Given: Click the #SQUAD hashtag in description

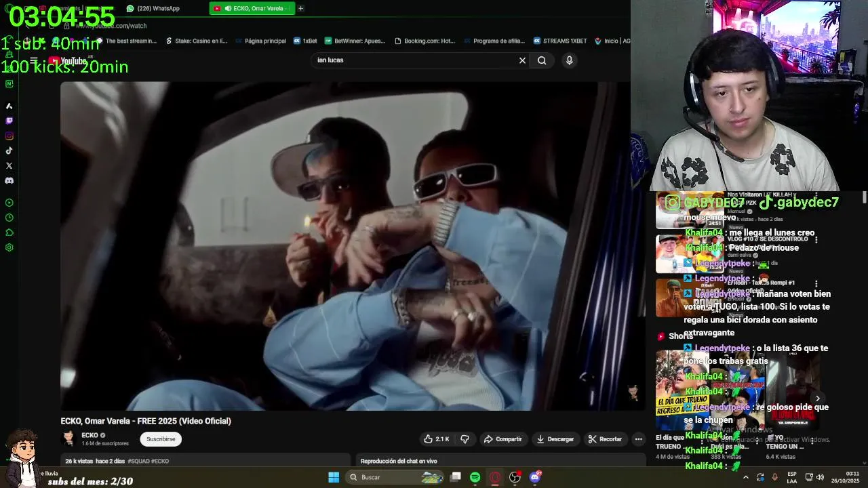Looking at the screenshot, I should tap(138, 461).
